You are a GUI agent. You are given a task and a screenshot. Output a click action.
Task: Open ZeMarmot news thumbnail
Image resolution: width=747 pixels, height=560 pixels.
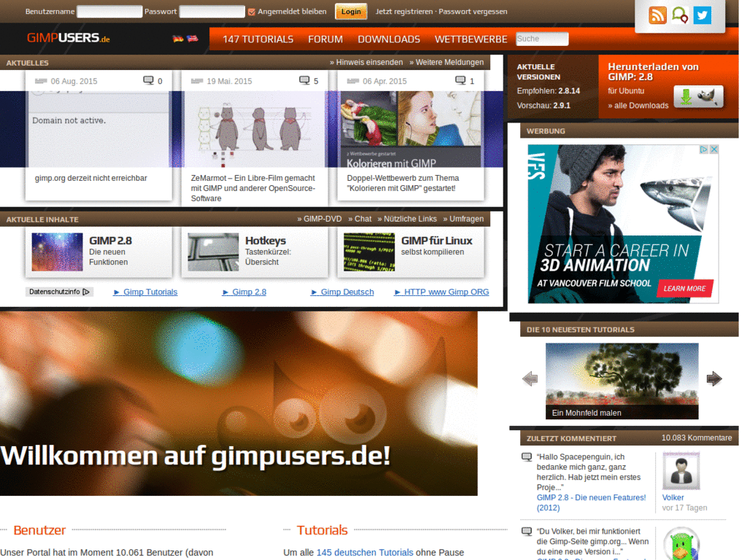(255, 128)
